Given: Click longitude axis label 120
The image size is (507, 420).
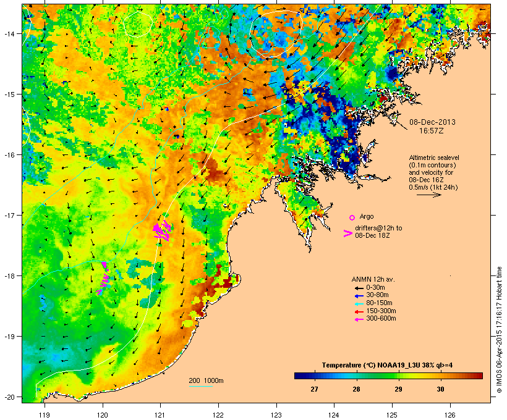Looking at the screenshot, I should click(103, 415).
